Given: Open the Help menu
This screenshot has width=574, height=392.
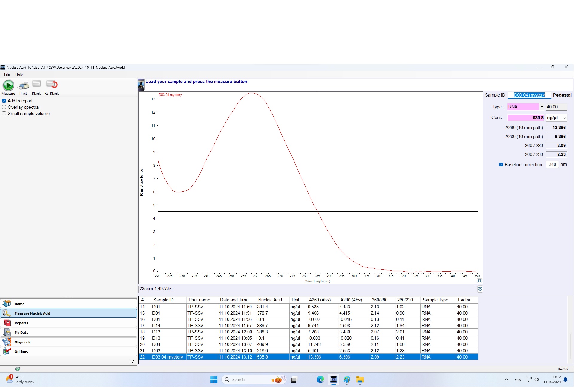Looking at the screenshot, I should [19, 74].
